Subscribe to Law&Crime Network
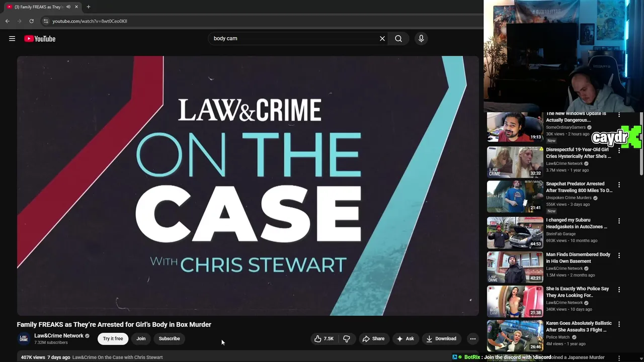 click(169, 338)
